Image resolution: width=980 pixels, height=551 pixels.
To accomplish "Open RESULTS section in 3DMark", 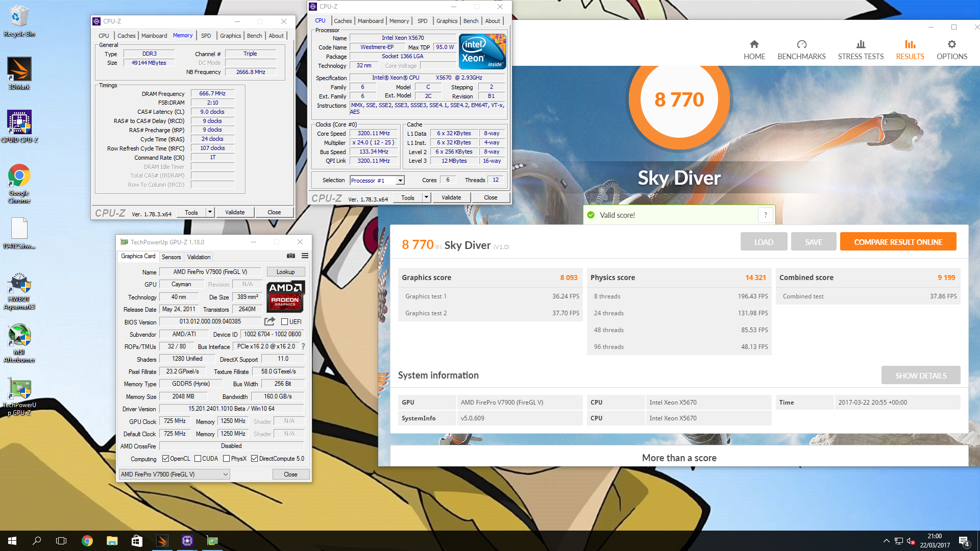I will point(910,50).
